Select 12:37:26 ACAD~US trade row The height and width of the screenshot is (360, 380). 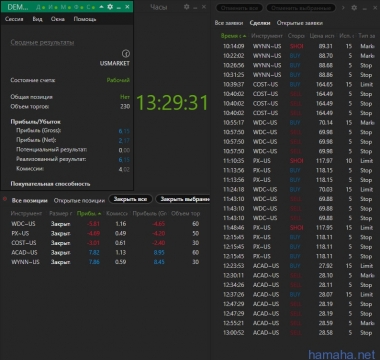pos(299,294)
